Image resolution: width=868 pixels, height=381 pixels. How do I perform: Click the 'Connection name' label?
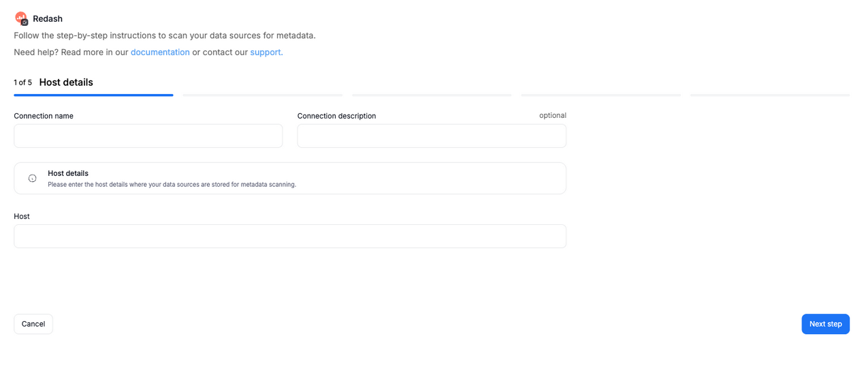click(44, 116)
